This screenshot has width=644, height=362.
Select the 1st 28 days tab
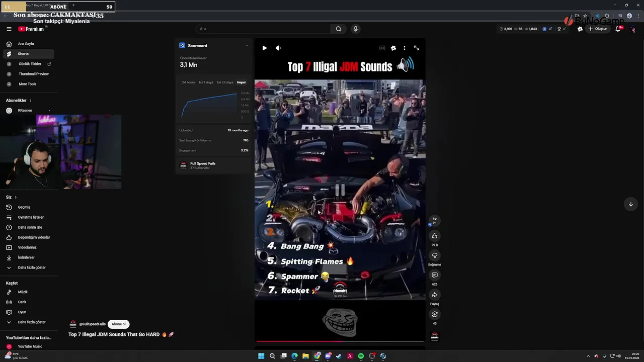click(225, 82)
